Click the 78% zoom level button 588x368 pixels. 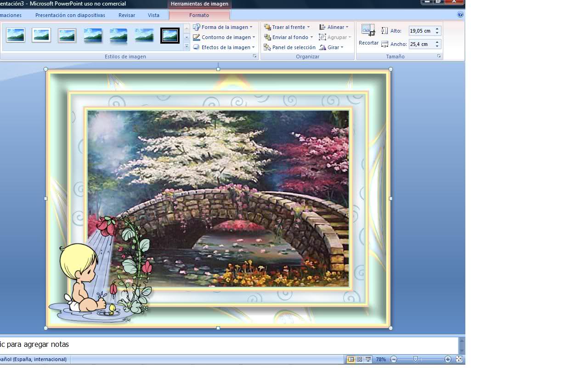tap(381, 359)
